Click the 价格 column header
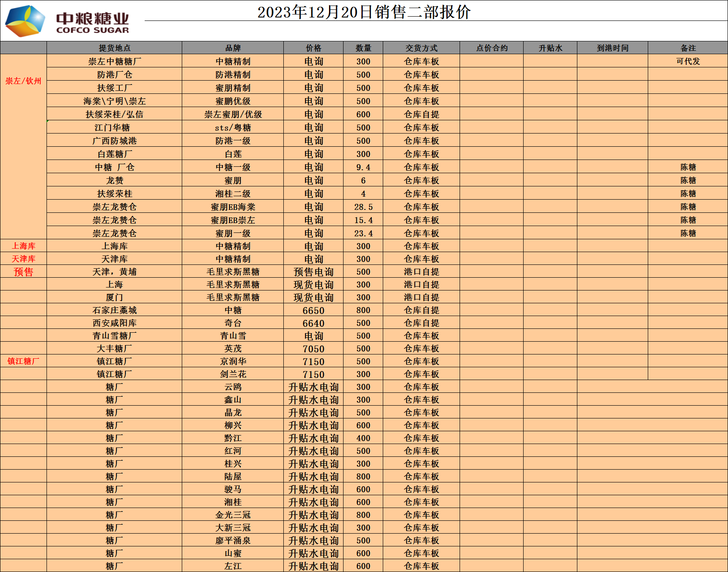 point(313,48)
